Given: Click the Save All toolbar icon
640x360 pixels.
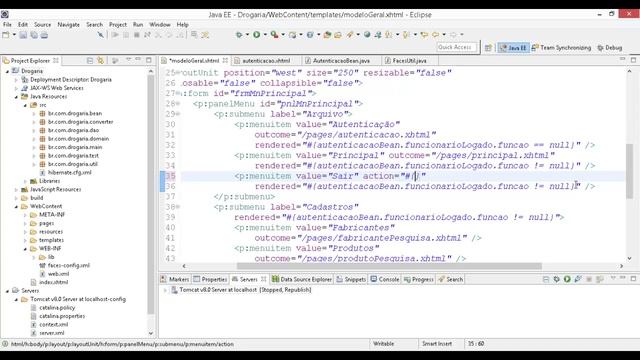Looking at the screenshot, I should pos(34,35).
